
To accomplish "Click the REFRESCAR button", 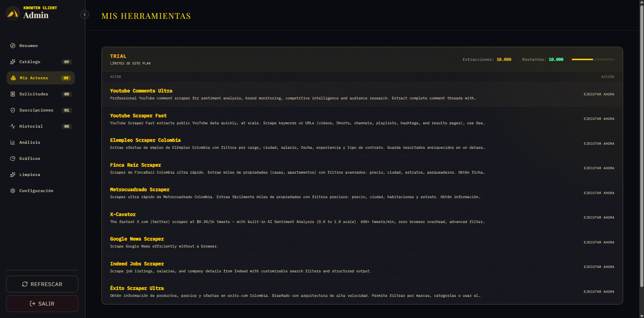I will [x=42, y=284].
